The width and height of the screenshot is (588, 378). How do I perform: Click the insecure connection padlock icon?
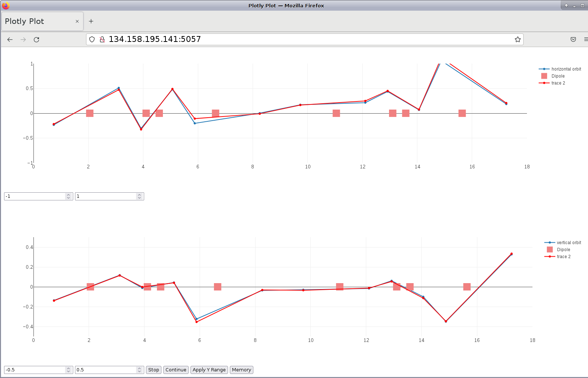pos(102,40)
